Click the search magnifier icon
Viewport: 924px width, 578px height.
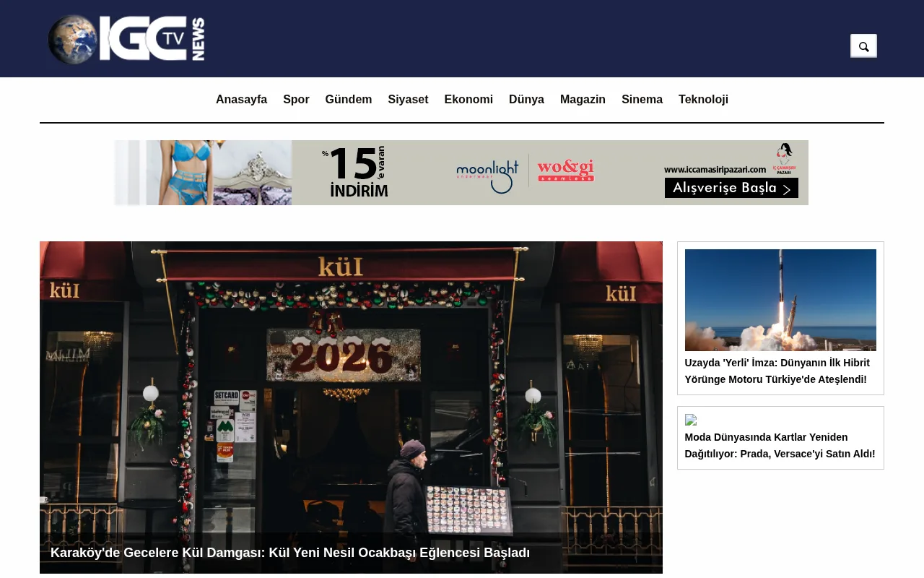click(863, 46)
